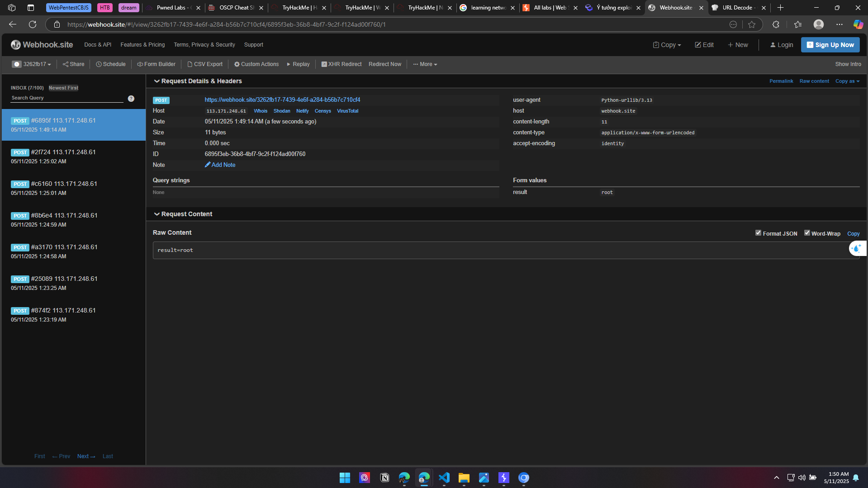Open the Docs & API menu
This screenshot has width=868, height=488.
[x=98, y=45]
